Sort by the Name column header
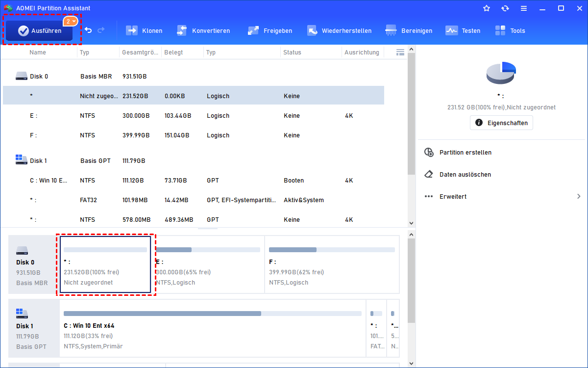 (38, 52)
